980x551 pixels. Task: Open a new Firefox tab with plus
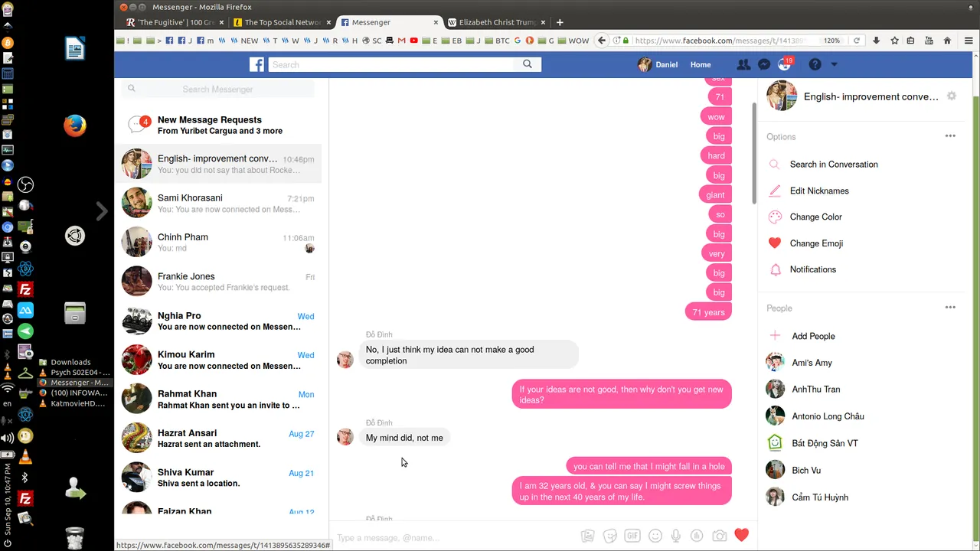(x=560, y=22)
